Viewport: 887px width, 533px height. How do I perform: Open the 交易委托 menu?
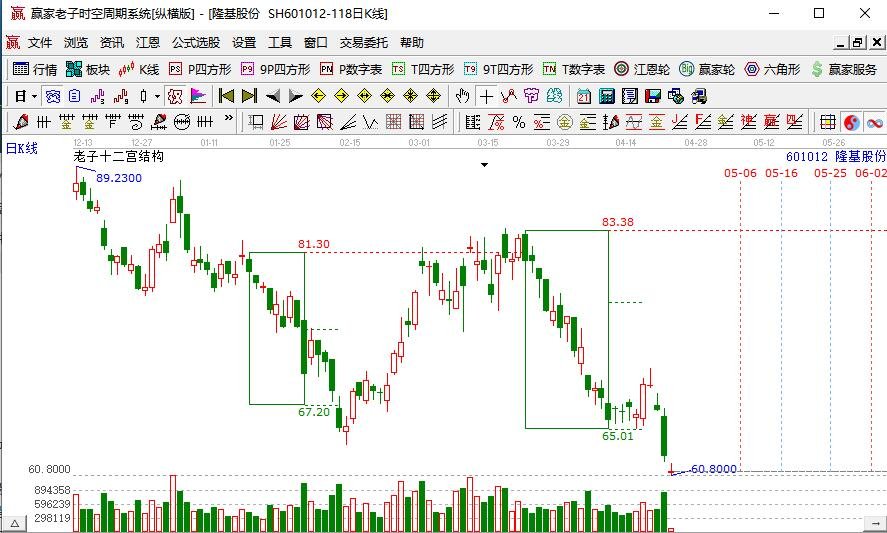(x=364, y=42)
